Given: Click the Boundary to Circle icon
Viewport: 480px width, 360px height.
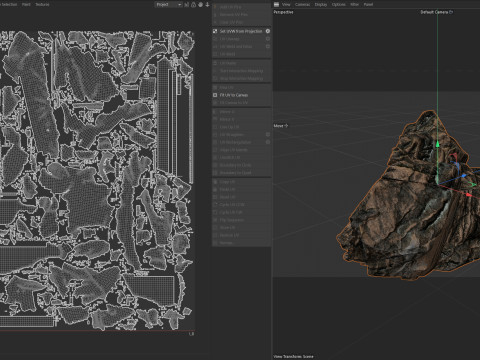Looking at the screenshot, I should click(x=215, y=165).
